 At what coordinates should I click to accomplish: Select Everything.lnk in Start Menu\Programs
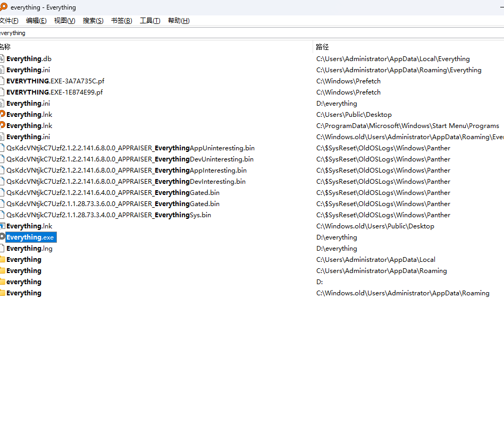[29, 125]
